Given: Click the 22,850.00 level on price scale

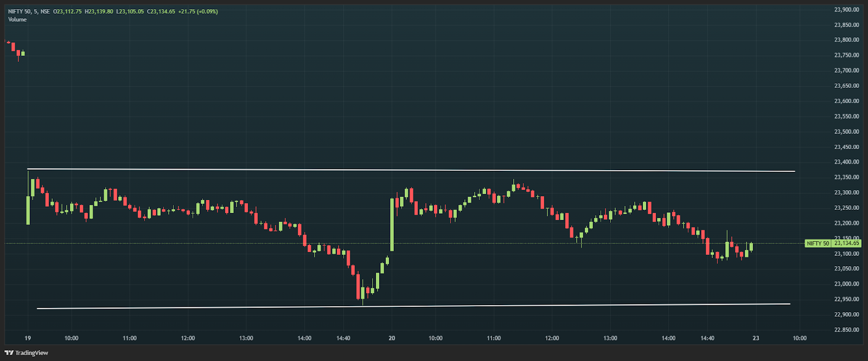Looking at the screenshot, I should pos(846,330).
